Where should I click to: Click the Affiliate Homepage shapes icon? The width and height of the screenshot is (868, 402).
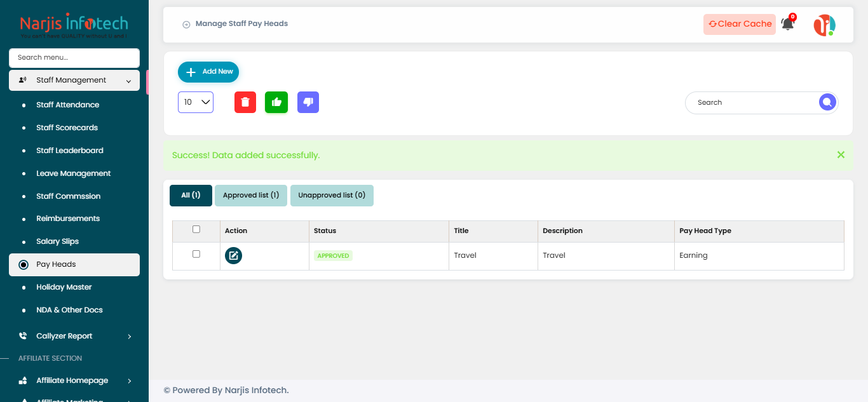point(23,380)
